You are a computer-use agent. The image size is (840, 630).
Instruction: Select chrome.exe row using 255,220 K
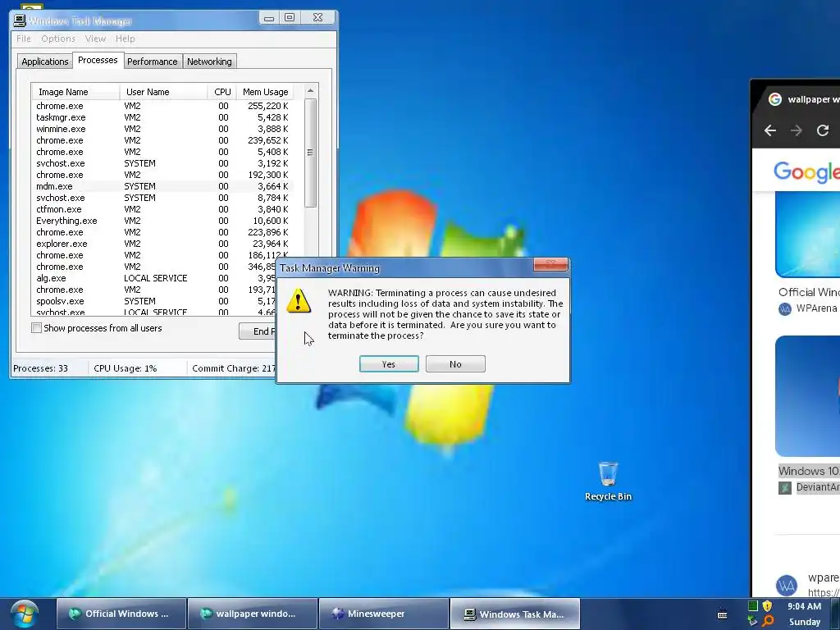tap(162, 106)
